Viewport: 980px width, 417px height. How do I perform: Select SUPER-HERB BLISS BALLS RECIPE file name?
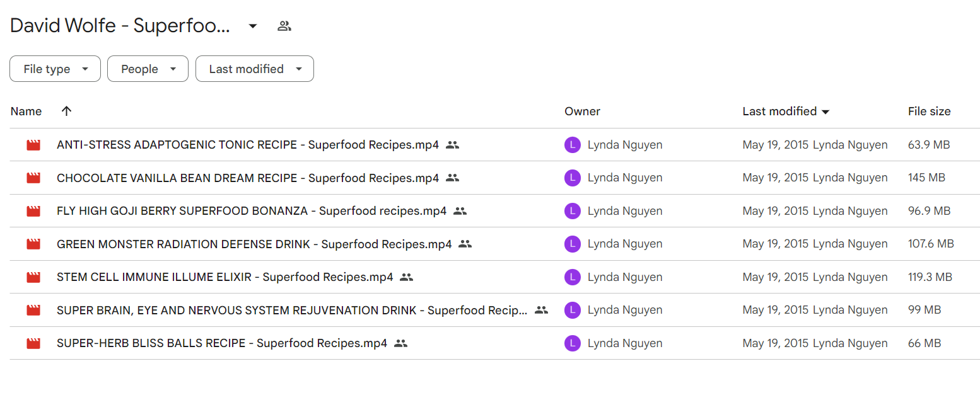(x=222, y=343)
